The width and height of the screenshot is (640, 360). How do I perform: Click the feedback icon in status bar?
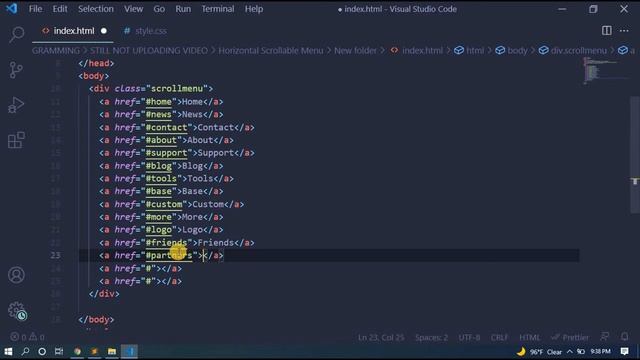[605, 337]
